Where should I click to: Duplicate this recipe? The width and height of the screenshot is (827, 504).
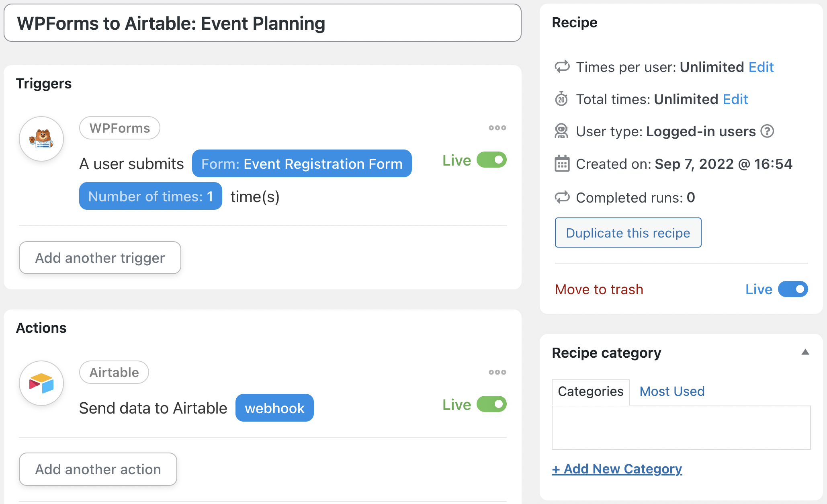point(628,233)
